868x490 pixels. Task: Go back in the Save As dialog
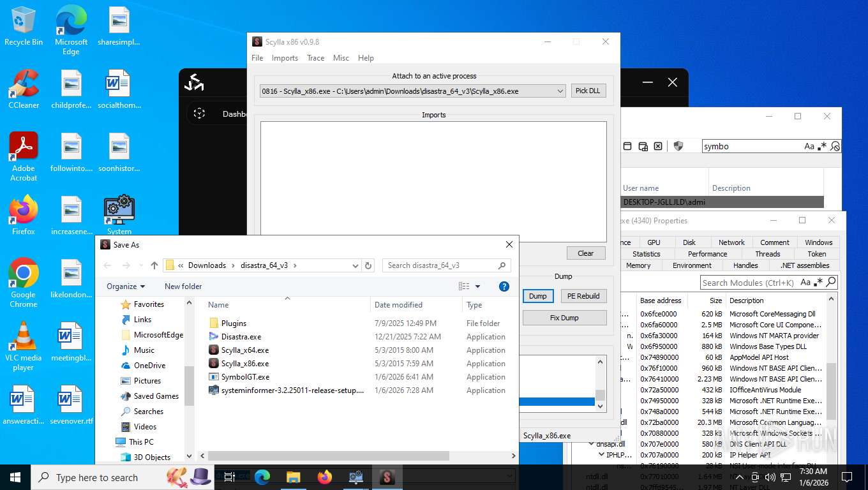point(108,265)
